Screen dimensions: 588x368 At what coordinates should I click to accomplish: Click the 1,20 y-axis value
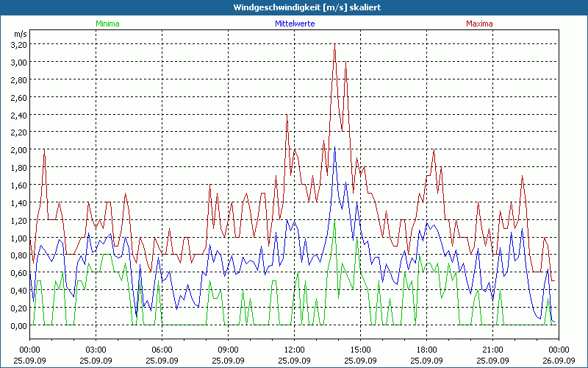[x=19, y=220]
